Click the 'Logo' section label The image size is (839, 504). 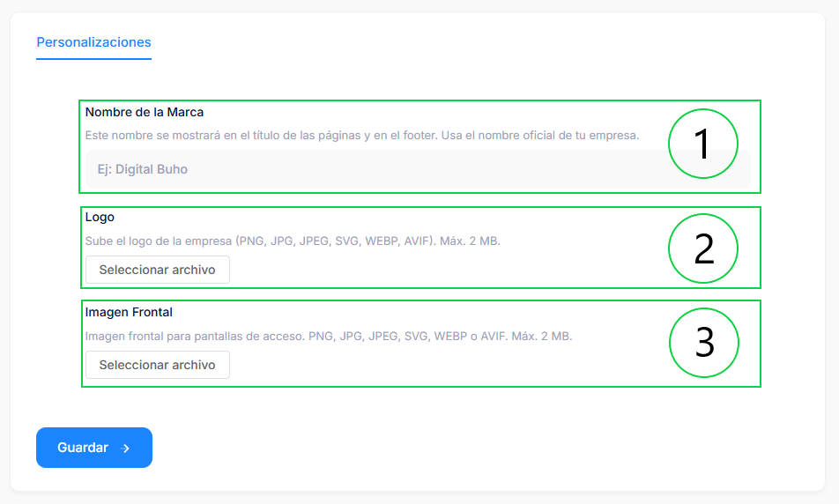click(x=100, y=217)
